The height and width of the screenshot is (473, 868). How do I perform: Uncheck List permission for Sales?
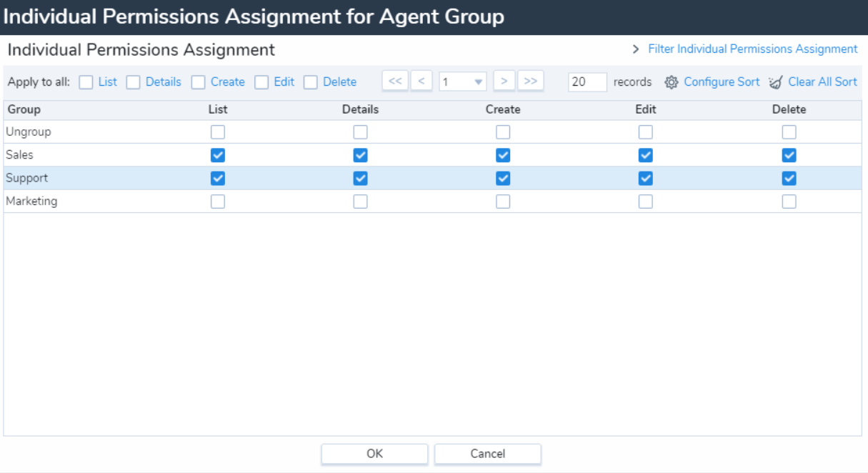[218, 155]
